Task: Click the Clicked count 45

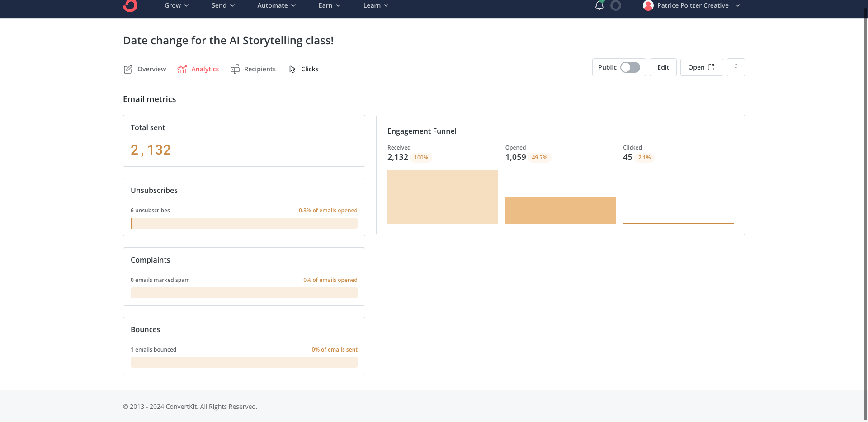Action: point(627,157)
